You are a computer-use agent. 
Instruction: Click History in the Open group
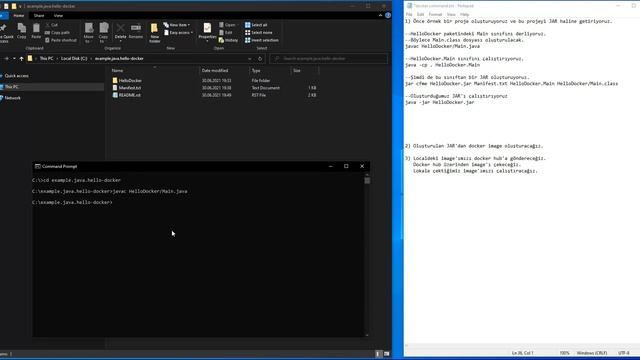coord(229,40)
